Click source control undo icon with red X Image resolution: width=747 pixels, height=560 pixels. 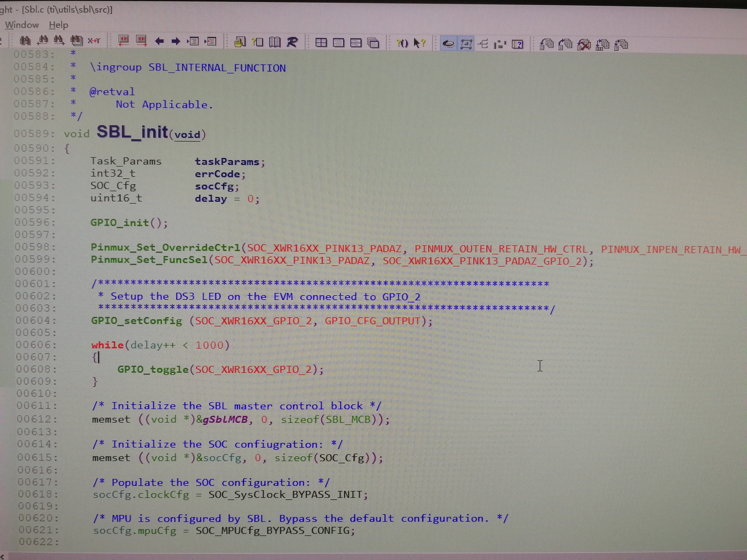[x=584, y=45]
